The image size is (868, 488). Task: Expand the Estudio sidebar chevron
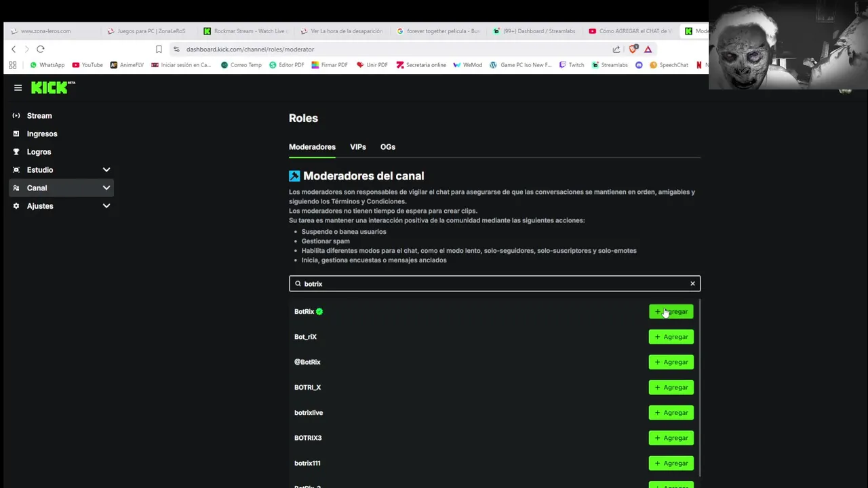106,170
